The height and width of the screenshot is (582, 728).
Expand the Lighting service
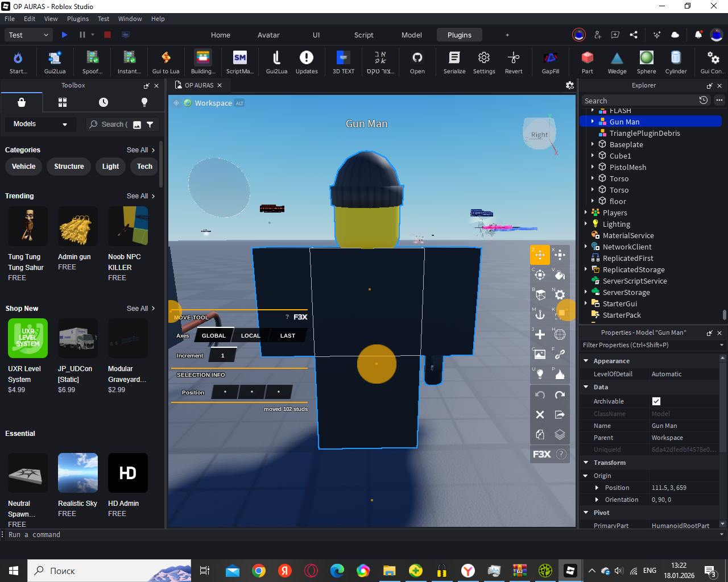click(x=585, y=224)
